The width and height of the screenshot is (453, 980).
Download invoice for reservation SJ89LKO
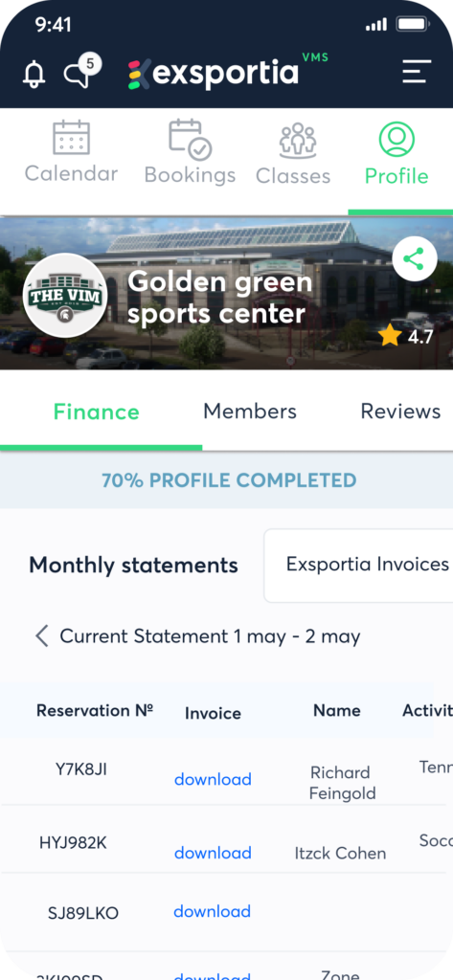(212, 911)
